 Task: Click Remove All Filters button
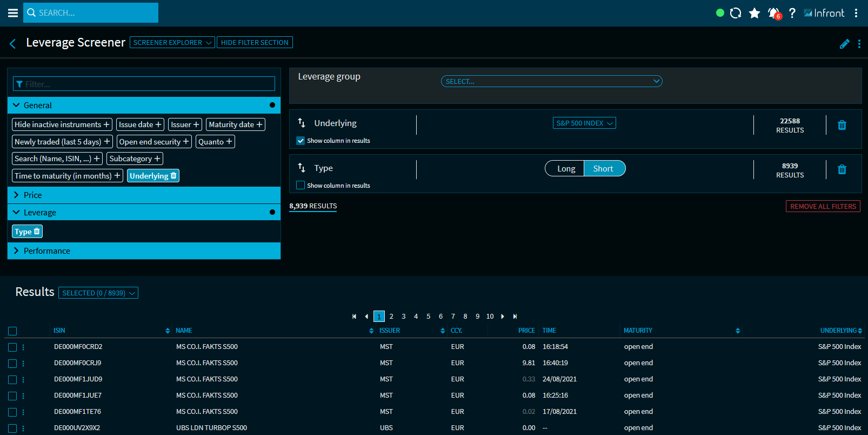(x=823, y=206)
